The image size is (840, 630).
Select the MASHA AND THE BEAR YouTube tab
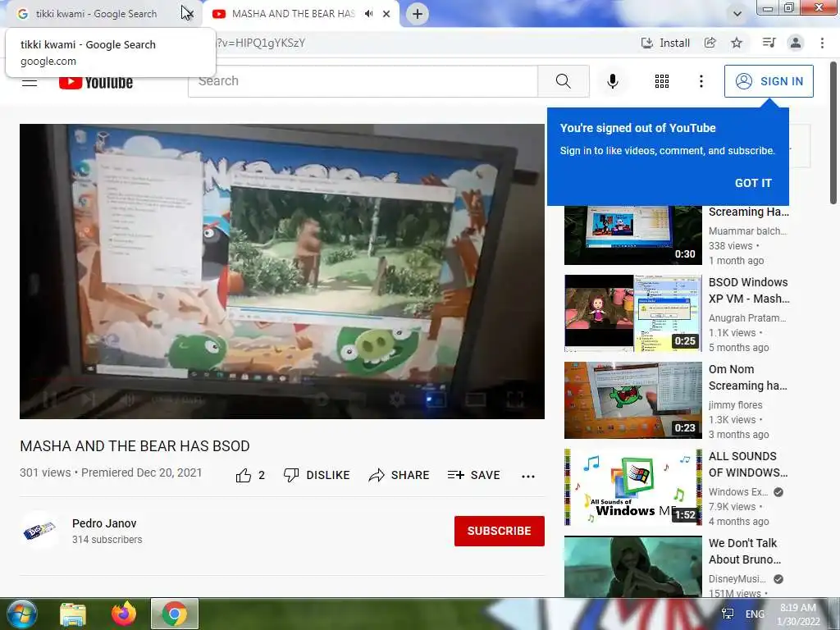pyautogui.click(x=294, y=14)
